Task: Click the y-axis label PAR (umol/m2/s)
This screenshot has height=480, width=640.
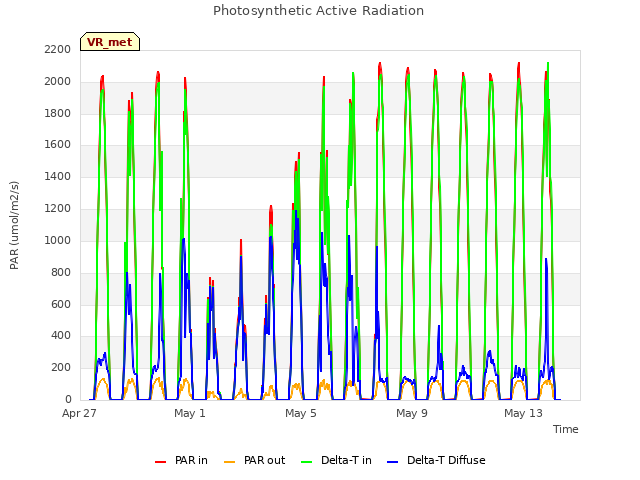Action: (x=14, y=225)
